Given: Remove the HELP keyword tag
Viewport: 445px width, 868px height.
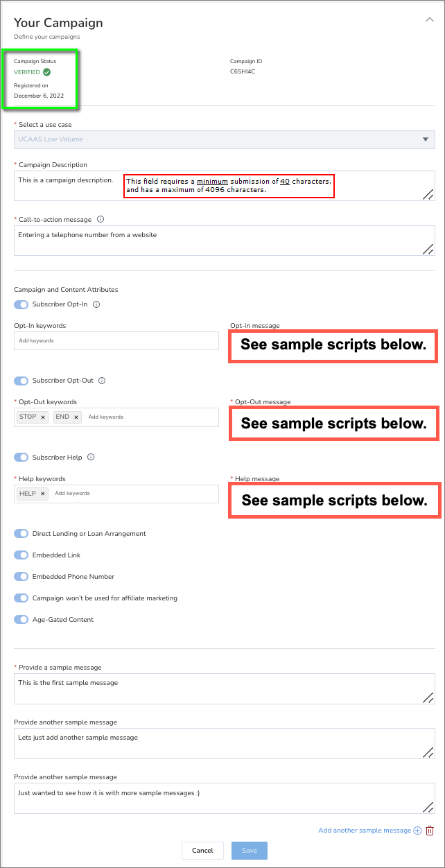Looking at the screenshot, I should pos(42,494).
